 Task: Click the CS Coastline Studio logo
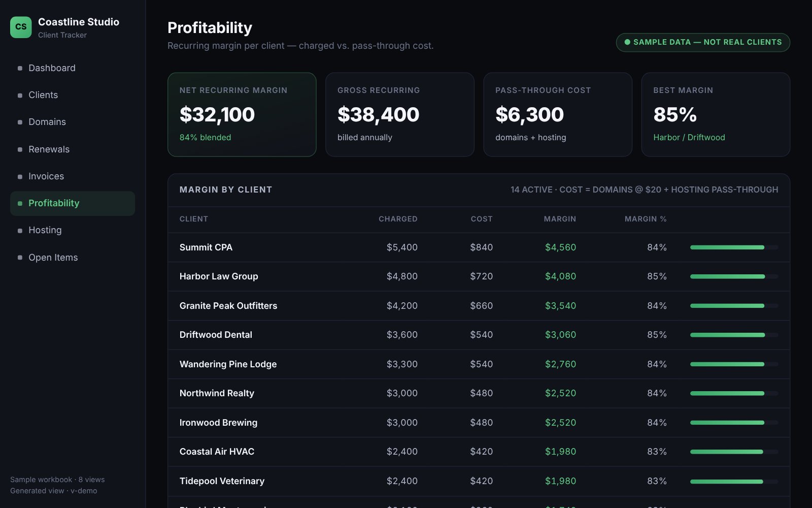(21, 27)
